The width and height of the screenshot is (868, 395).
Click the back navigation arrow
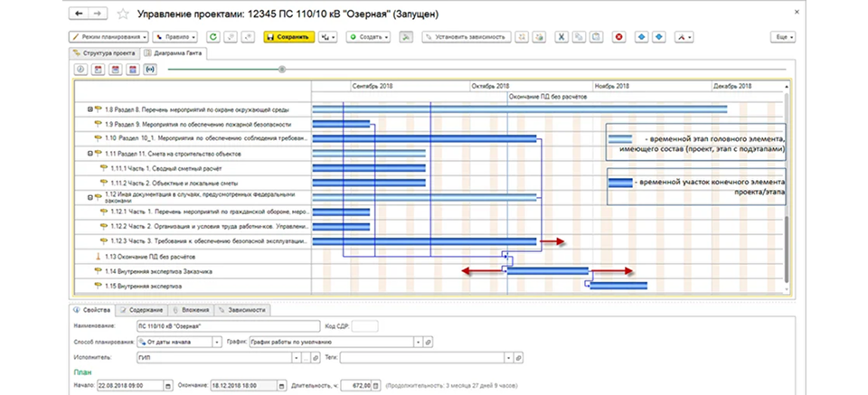(79, 14)
